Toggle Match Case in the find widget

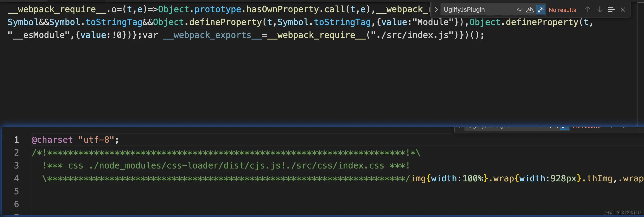[519, 10]
